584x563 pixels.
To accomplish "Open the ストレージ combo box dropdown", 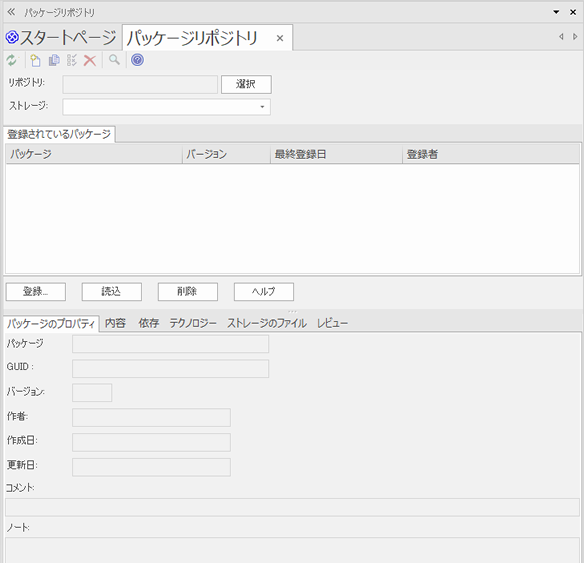I will pos(262,107).
